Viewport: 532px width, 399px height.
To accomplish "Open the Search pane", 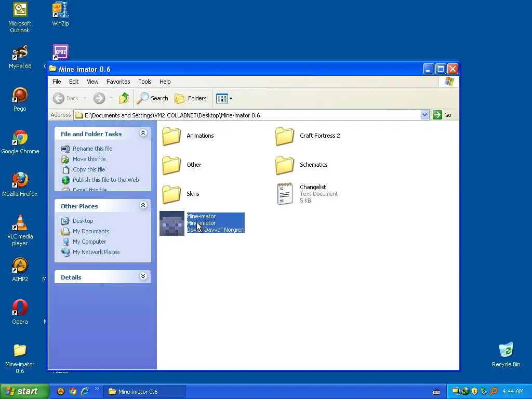I will (x=152, y=98).
